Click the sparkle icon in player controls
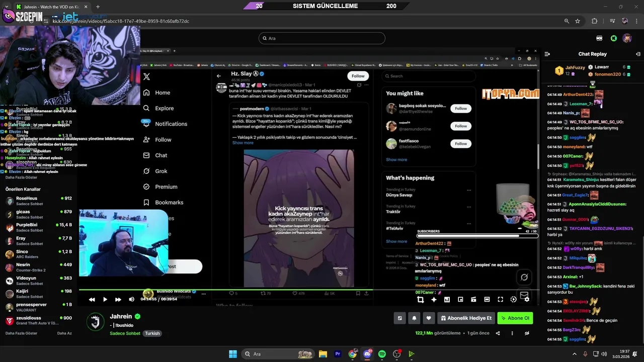The width and height of the screenshot is (644, 362). pyautogui.click(x=434, y=300)
